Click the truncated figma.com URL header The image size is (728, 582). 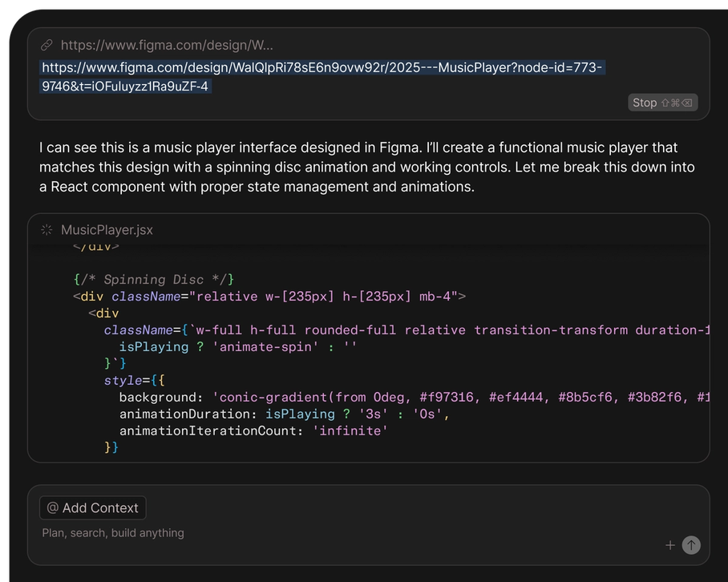pyautogui.click(x=167, y=46)
